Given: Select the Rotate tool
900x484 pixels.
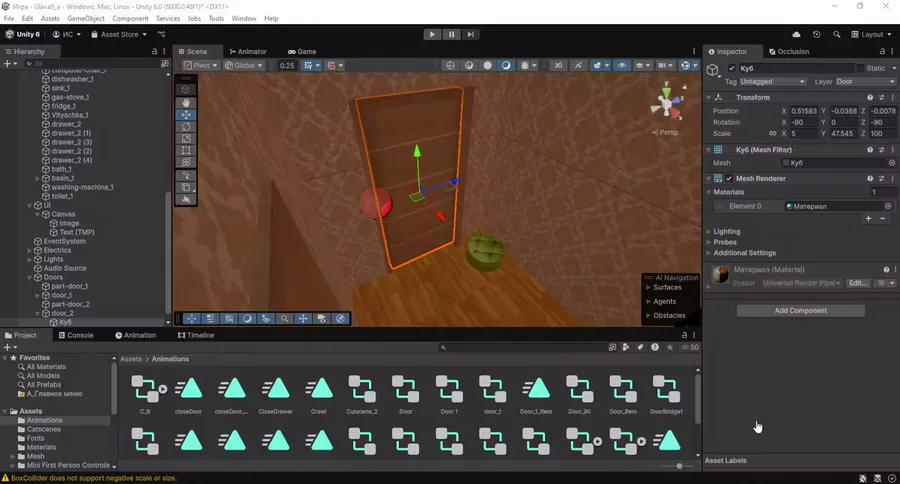Looking at the screenshot, I should coord(185,127).
